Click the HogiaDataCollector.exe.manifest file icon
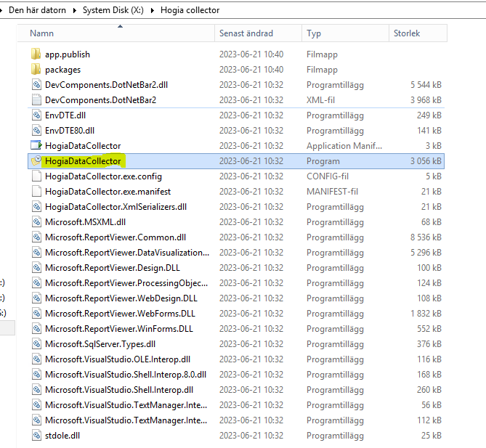 click(x=37, y=192)
